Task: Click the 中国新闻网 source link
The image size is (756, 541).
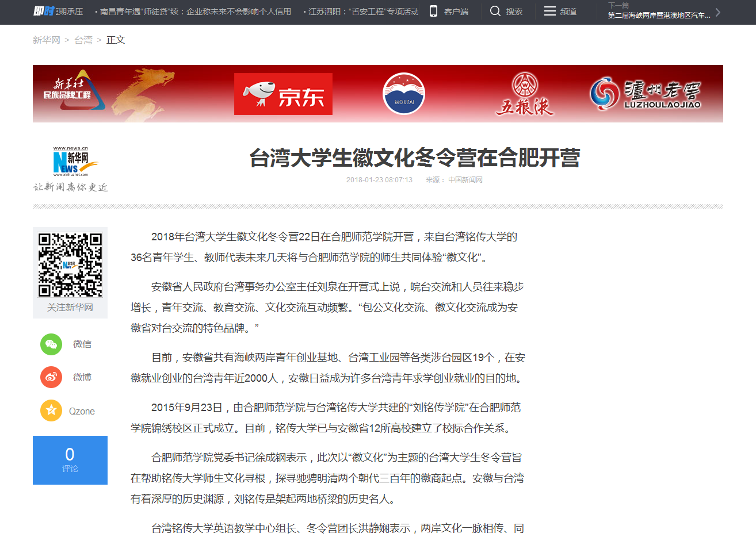Action: [465, 180]
